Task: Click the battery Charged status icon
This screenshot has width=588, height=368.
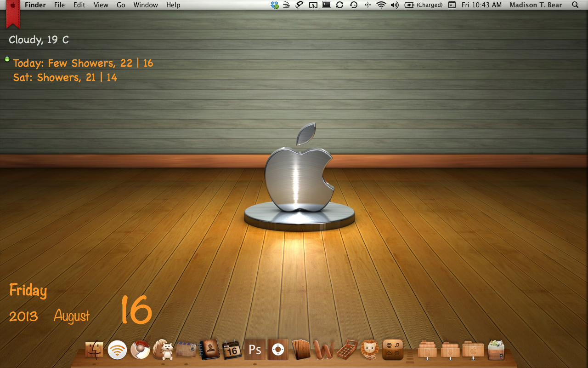Action: 423,5
